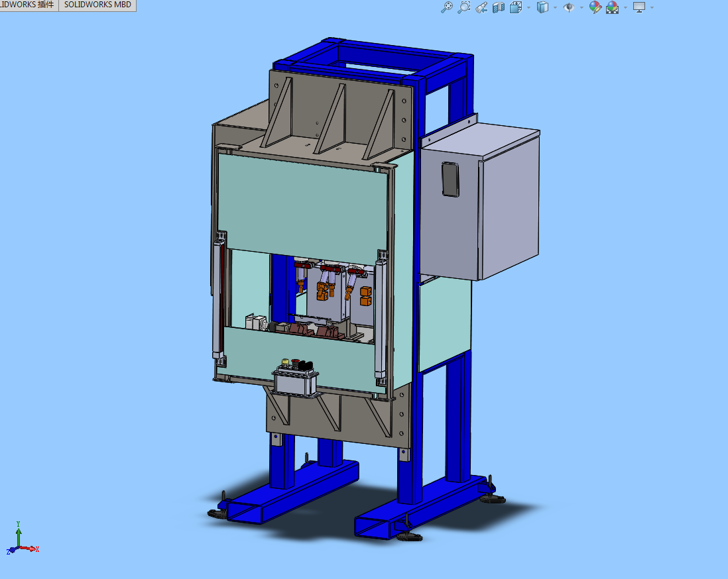Activate the Zoom to Area tool
Screen dimensions: 728x579
(464, 7)
